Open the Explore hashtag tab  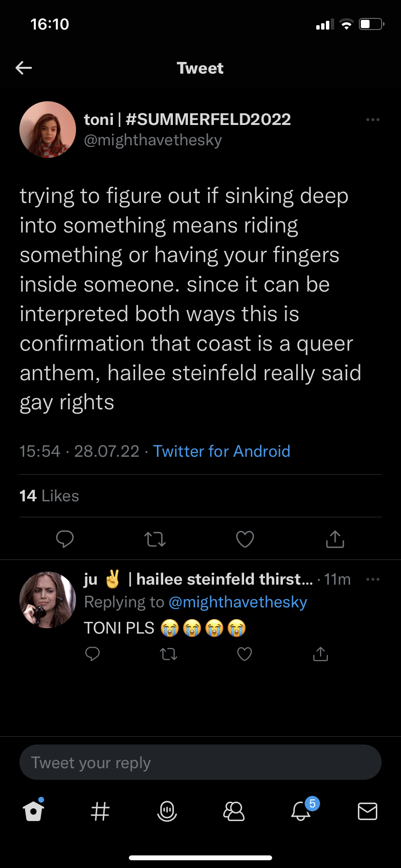100,811
